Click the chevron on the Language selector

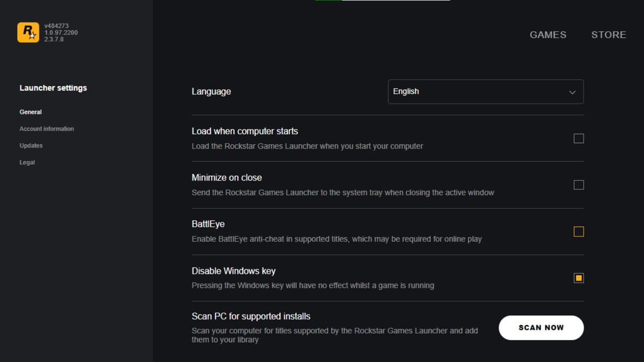(x=572, y=92)
